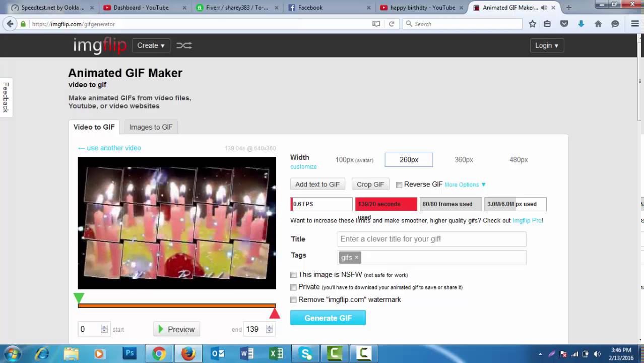Check Remove imgflip.com watermark

tap(293, 300)
